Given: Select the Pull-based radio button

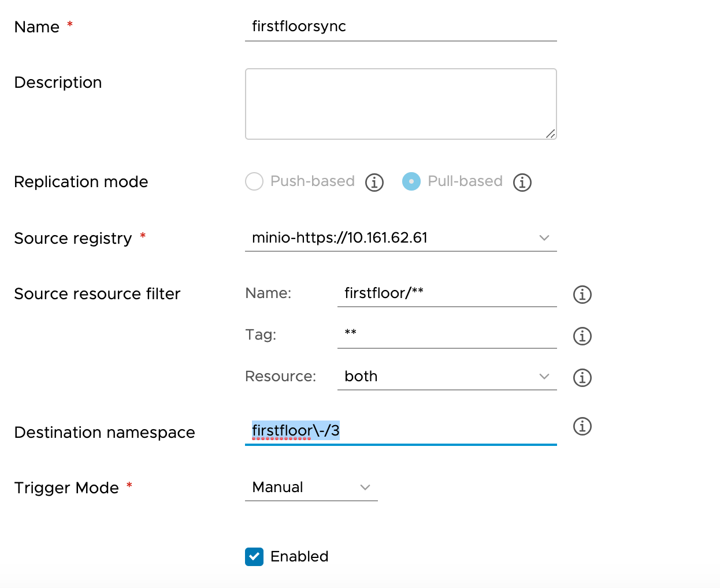Looking at the screenshot, I should [411, 181].
